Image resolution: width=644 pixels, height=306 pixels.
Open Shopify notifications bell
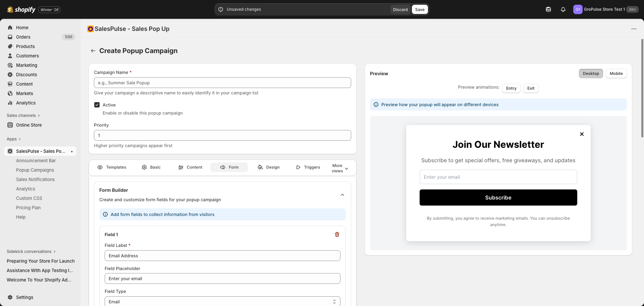(563, 9)
